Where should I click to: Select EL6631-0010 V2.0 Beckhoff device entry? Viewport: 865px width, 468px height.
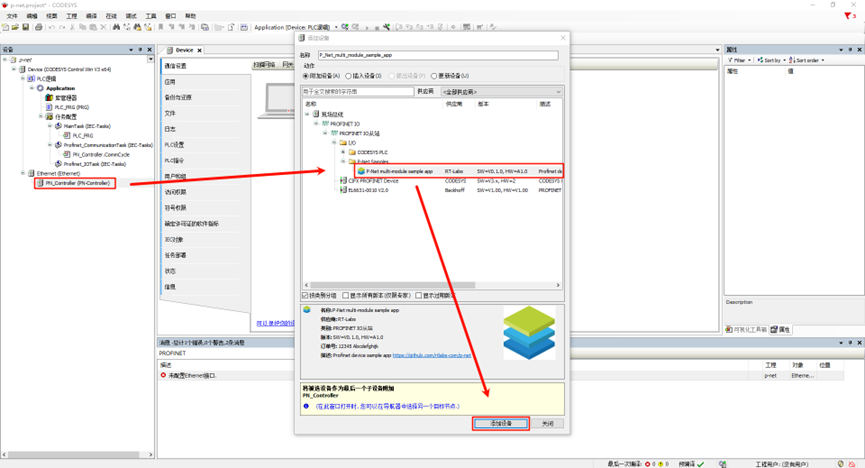[x=368, y=190]
